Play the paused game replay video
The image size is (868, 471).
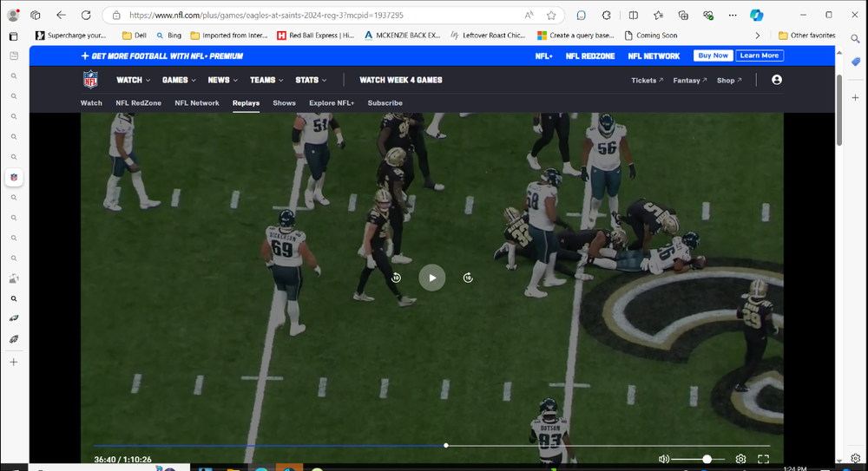432,278
